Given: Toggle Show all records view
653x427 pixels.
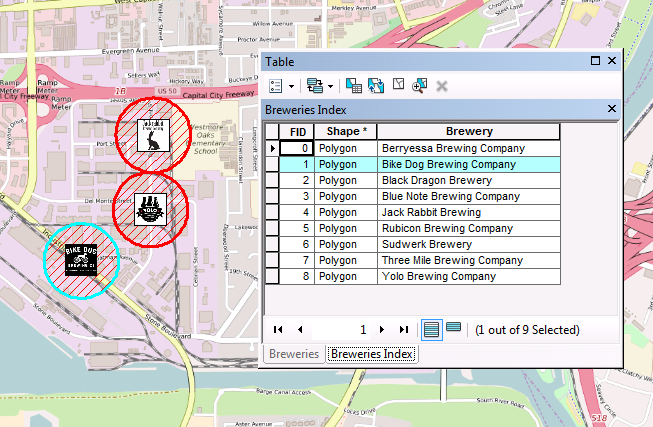Looking at the screenshot, I should 431,330.
